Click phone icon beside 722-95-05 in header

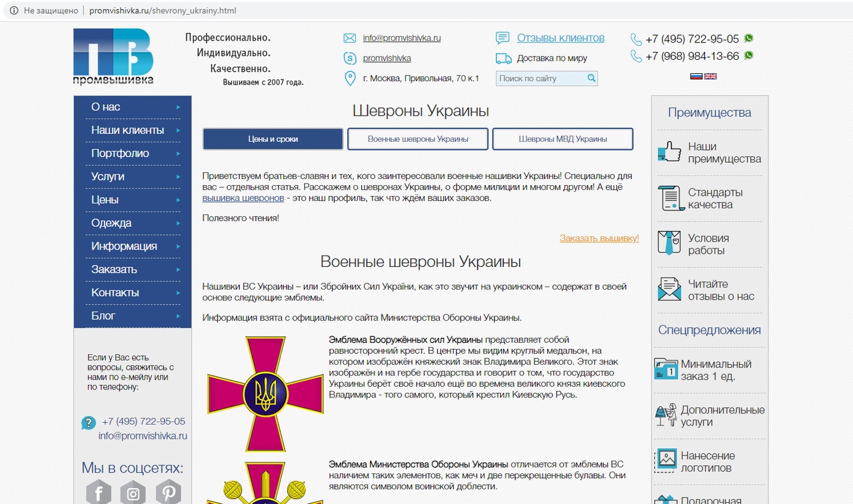point(636,39)
